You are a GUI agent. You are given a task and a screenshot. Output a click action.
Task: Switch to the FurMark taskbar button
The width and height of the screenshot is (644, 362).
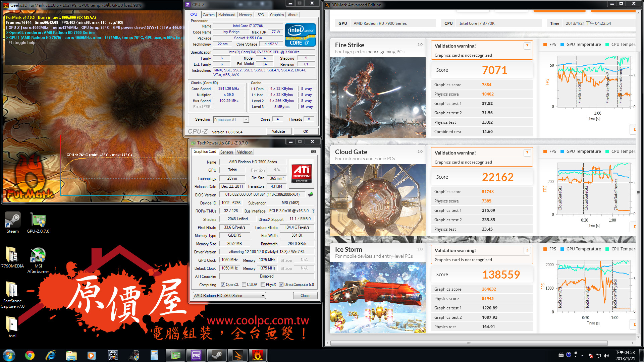pos(258,355)
